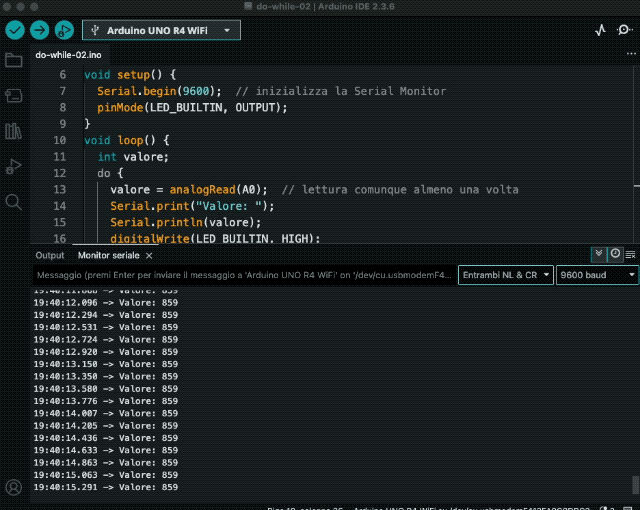
Task: Open the Serial Plotter
Action: [600, 31]
